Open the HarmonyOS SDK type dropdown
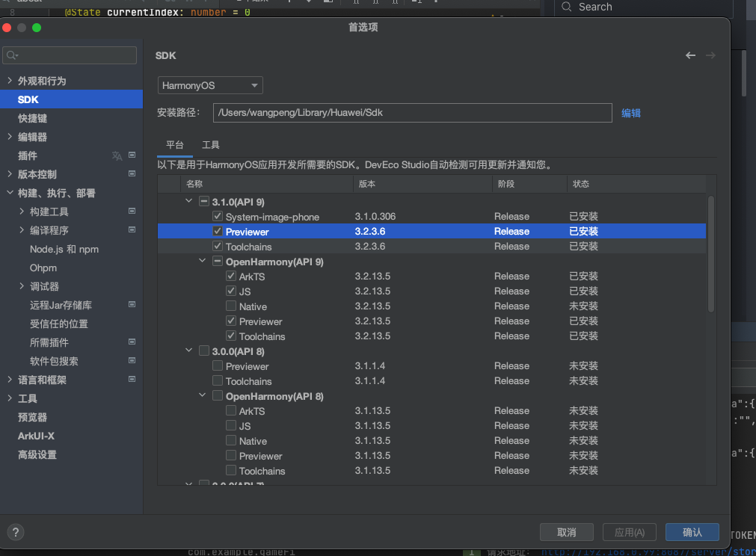Viewport: 756px width, 556px height. coord(210,85)
